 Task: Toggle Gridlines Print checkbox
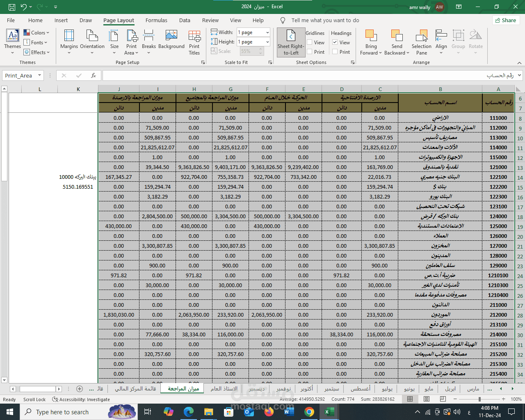309,52
